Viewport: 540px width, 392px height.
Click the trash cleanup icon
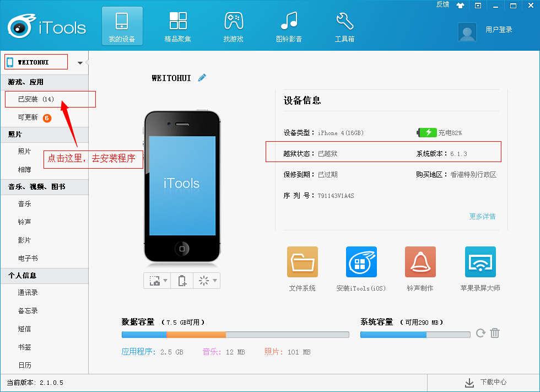(495, 333)
